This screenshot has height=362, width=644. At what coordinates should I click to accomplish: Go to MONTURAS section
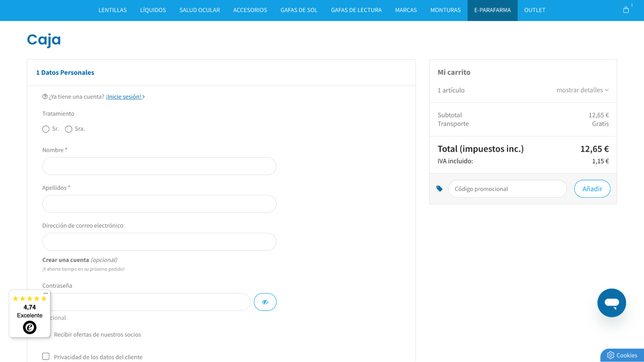tap(446, 10)
